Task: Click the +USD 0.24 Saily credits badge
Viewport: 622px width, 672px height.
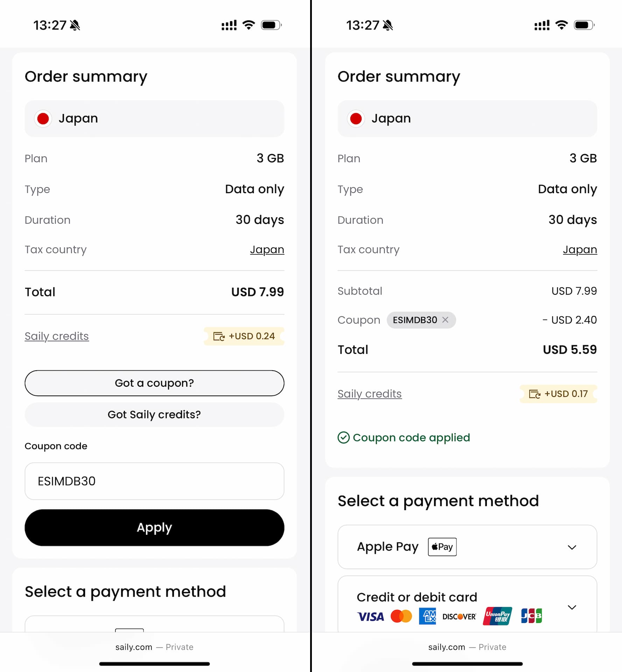Action: pos(244,336)
